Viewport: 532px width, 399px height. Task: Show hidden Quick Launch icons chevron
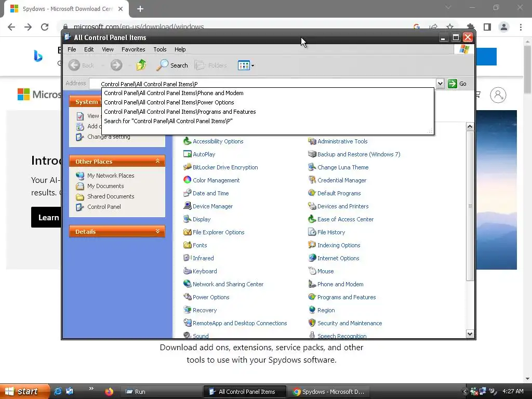(x=91, y=389)
